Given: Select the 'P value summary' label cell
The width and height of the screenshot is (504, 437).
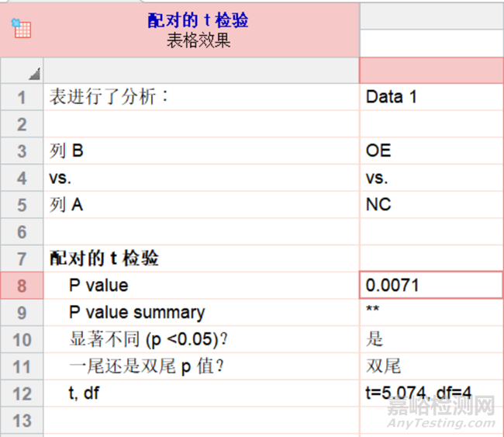Looking at the screenshot, I should [136, 312].
